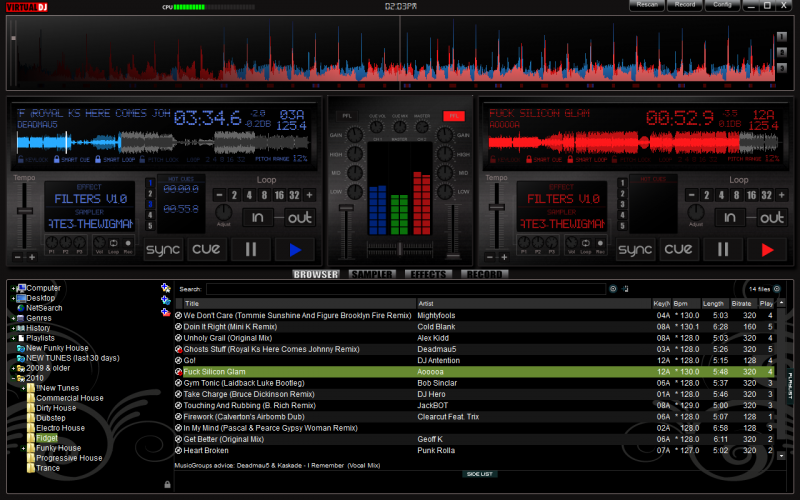Click the left deck loop Adjust knob
This screenshot has height=500, width=800.
pyautogui.click(x=223, y=213)
